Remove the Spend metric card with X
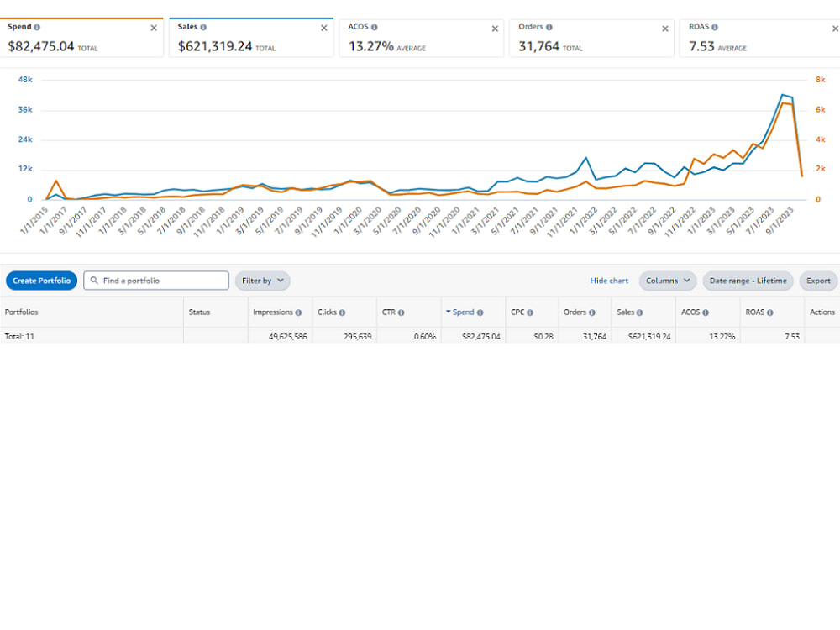840x630 pixels. [154, 28]
